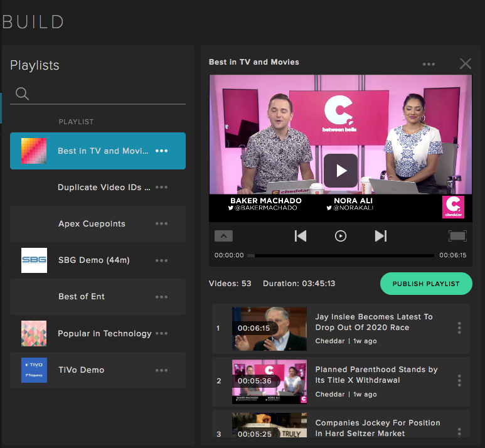Click the Videos: 53 count text
Viewport: 485px width, 448px height.
(x=230, y=284)
